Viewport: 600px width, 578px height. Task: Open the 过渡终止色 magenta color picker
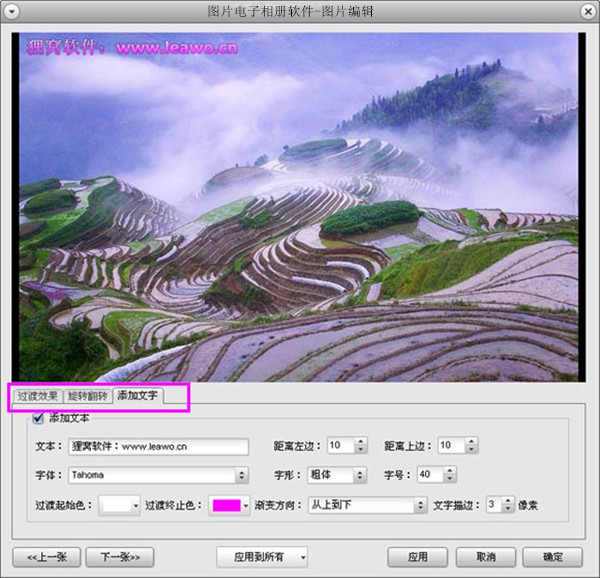click(x=229, y=506)
